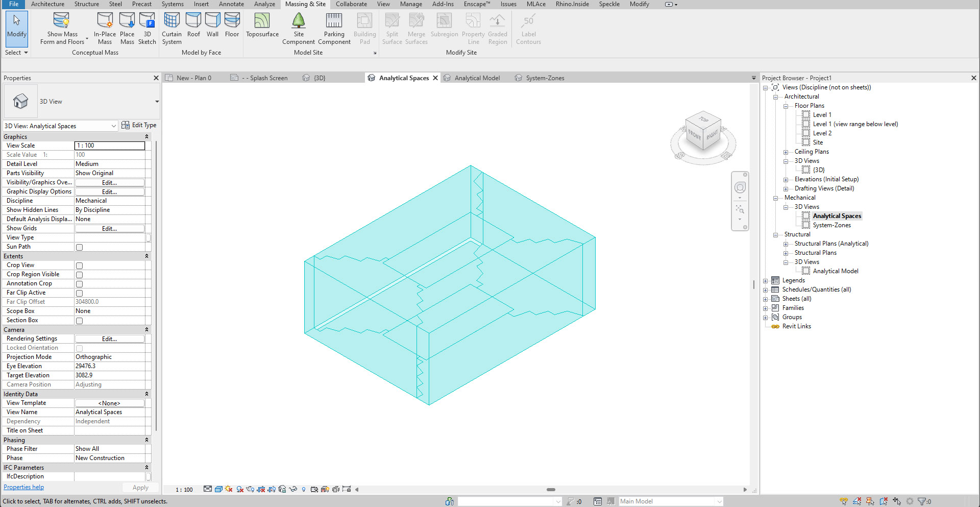The image size is (980, 507).
Task: Toggle Sun Path on the view control bar
Action: click(x=229, y=489)
